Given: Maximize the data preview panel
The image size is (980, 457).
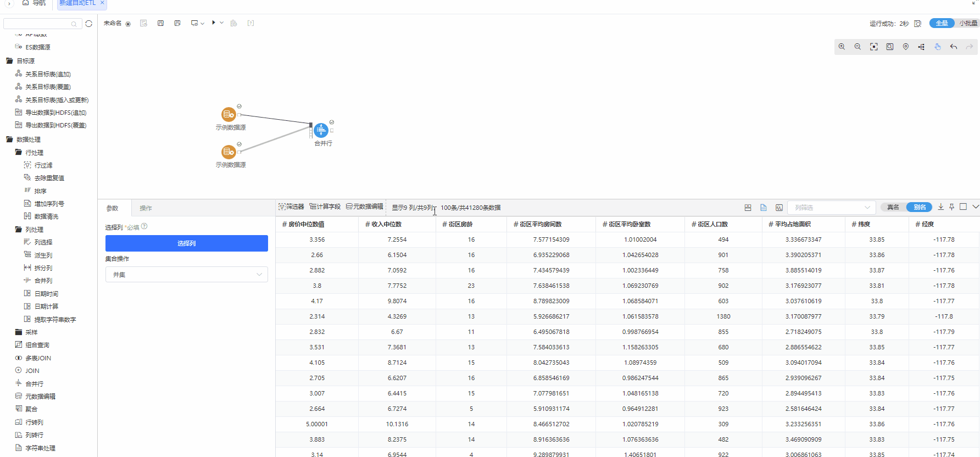Looking at the screenshot, I should [x=963, y=207].
